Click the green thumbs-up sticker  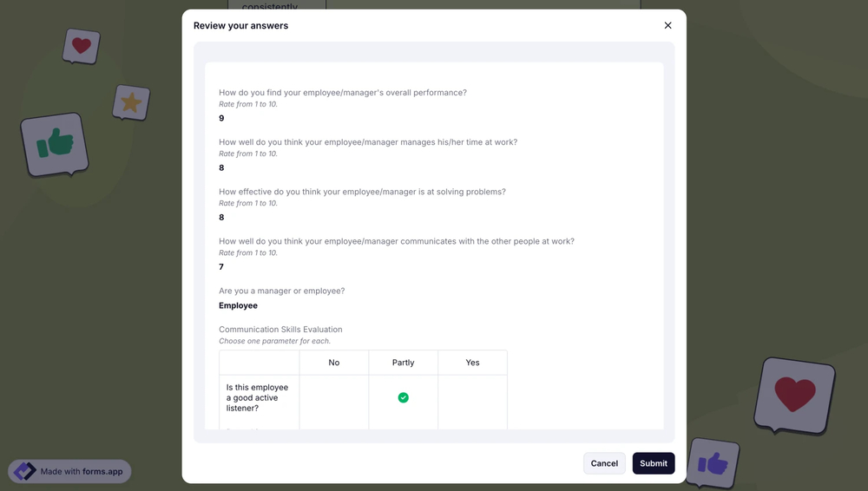[56, 143]
